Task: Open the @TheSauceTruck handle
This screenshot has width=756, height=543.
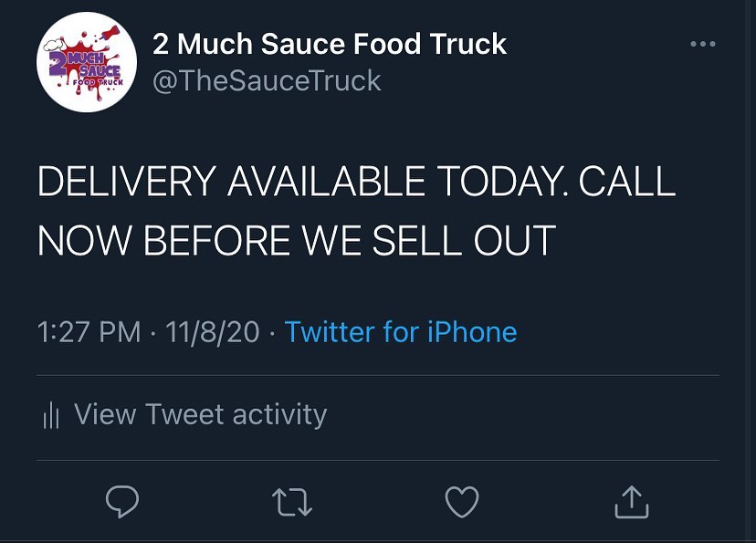Action: coord(267,81)
